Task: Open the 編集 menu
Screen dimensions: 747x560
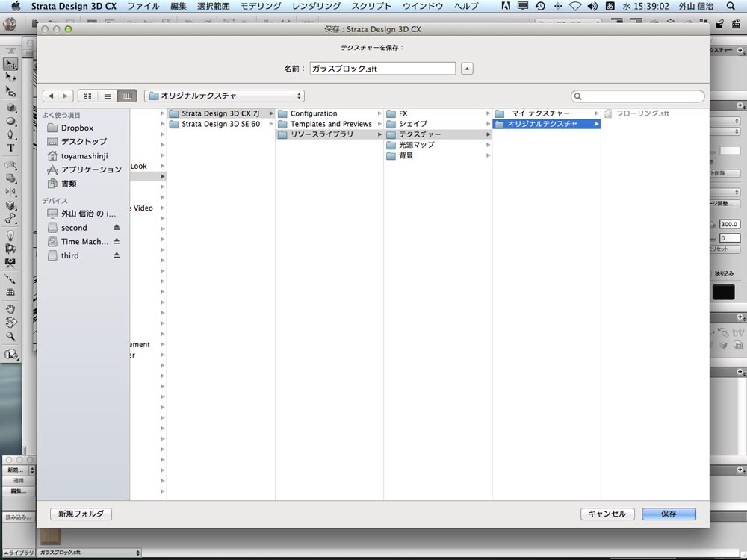Action: click(179, 6)
